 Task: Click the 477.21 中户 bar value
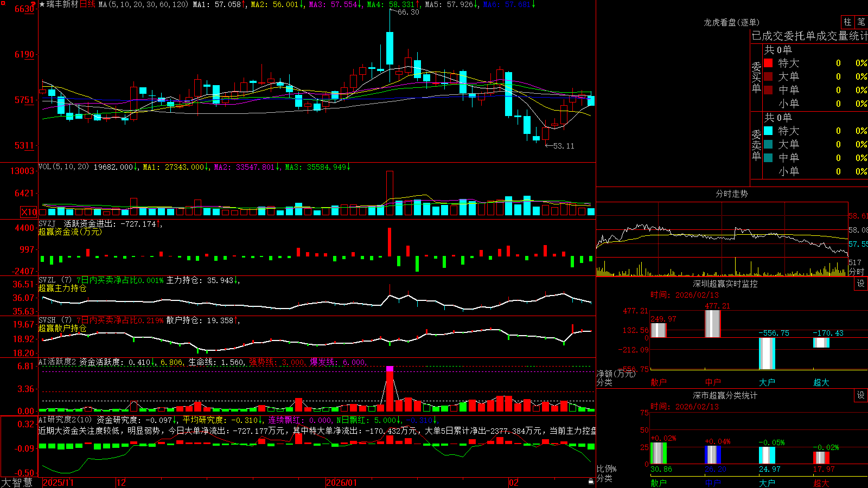point(717,306)
